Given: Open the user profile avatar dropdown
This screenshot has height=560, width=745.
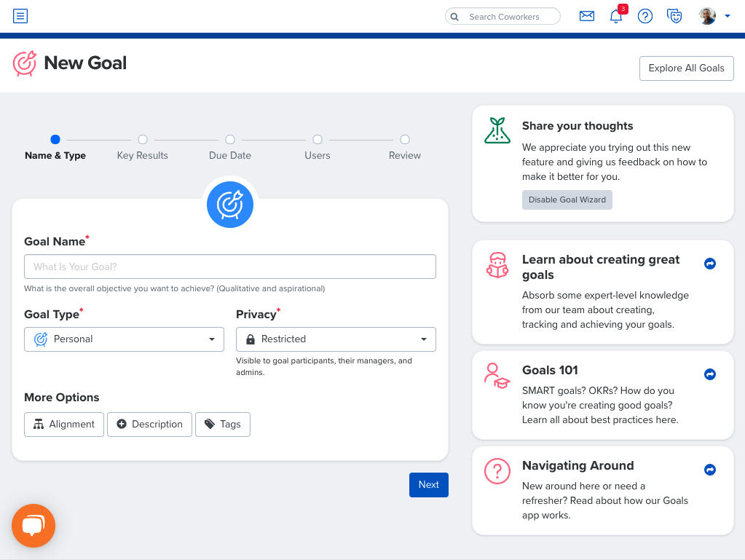Looking at the screenshot, I should 714,16.
